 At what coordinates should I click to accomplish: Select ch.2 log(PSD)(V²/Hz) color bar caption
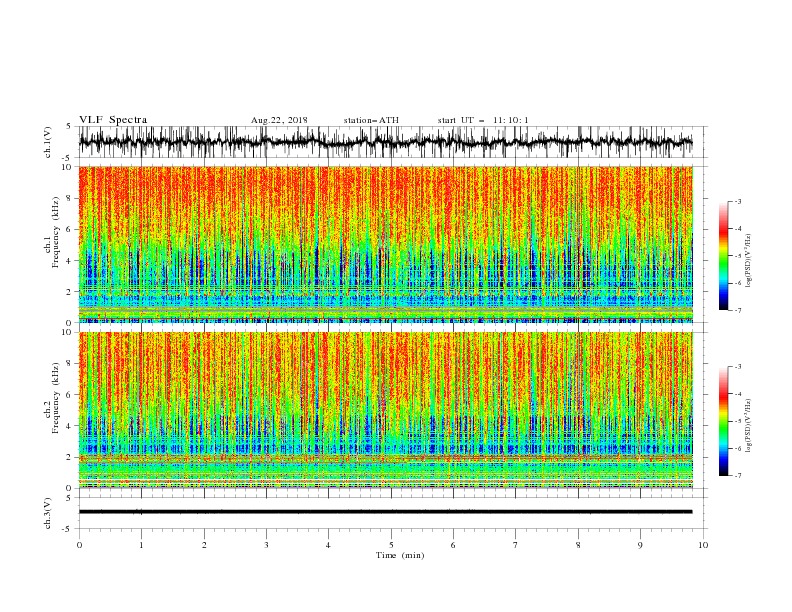tap(749, 426)
